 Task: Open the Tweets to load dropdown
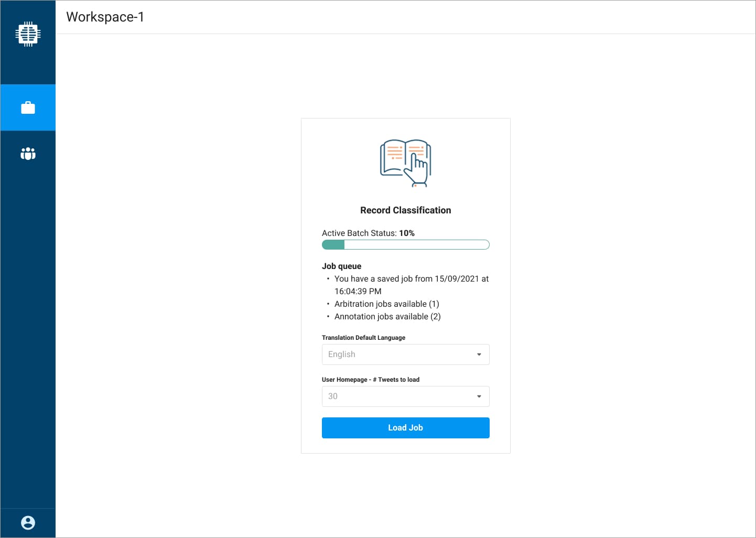pos(405,396)
